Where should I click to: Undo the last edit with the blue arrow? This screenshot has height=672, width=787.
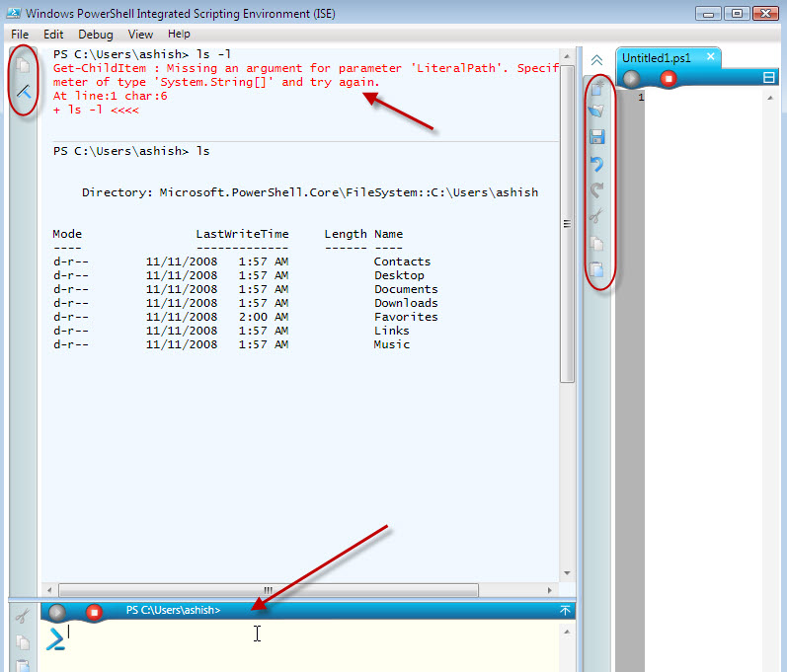click(596, 164)
